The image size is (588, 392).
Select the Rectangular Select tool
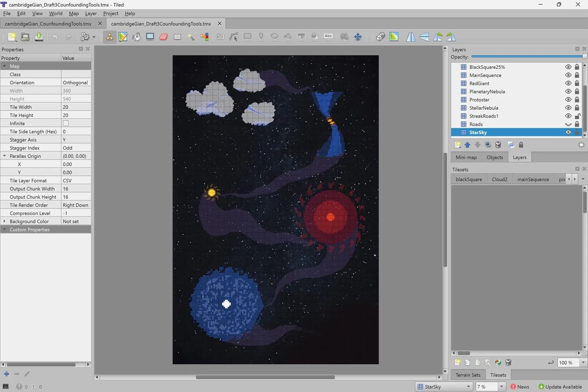pyautogui.click(x=177, y=37)
